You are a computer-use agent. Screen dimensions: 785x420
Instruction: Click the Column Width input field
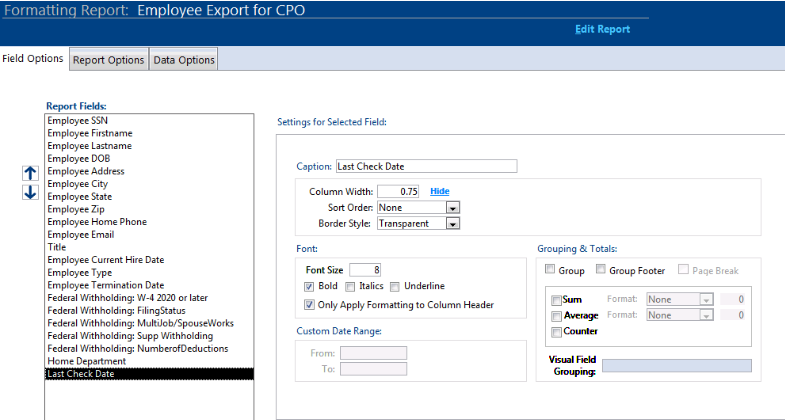click(399, 191)
